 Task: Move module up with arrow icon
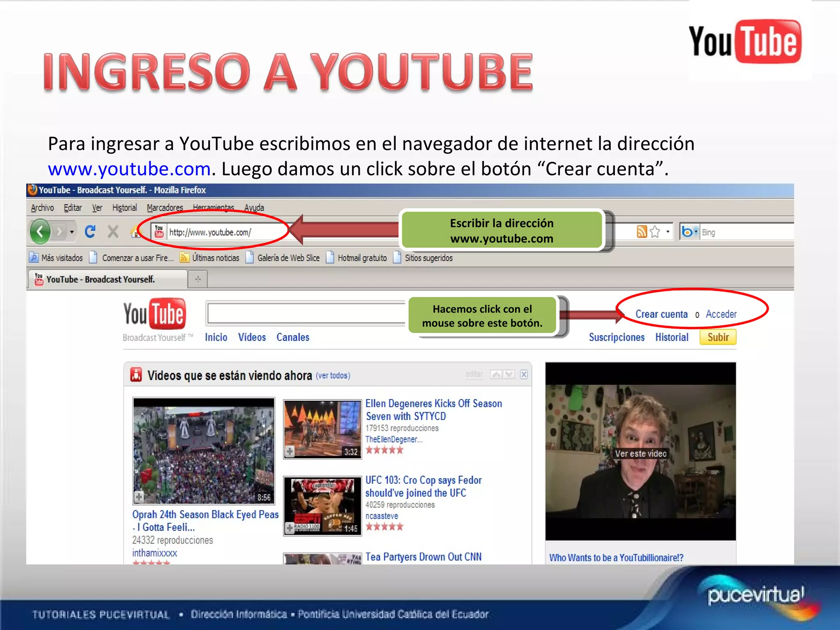(x=496, y=374)
